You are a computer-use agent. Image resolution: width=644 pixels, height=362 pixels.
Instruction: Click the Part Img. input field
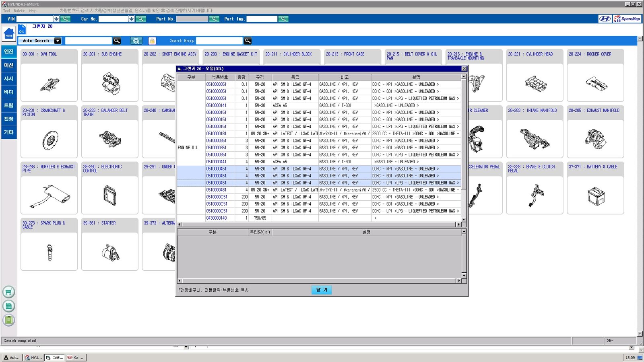pos(262,19)
